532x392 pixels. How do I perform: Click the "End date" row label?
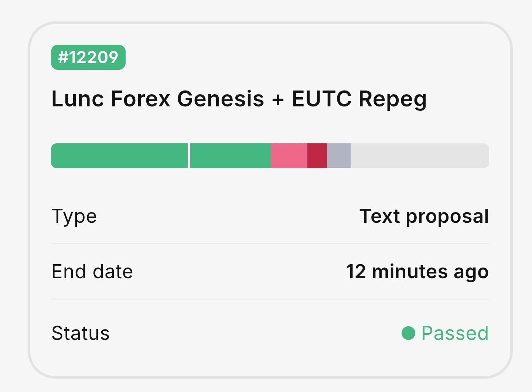point(92,272)
